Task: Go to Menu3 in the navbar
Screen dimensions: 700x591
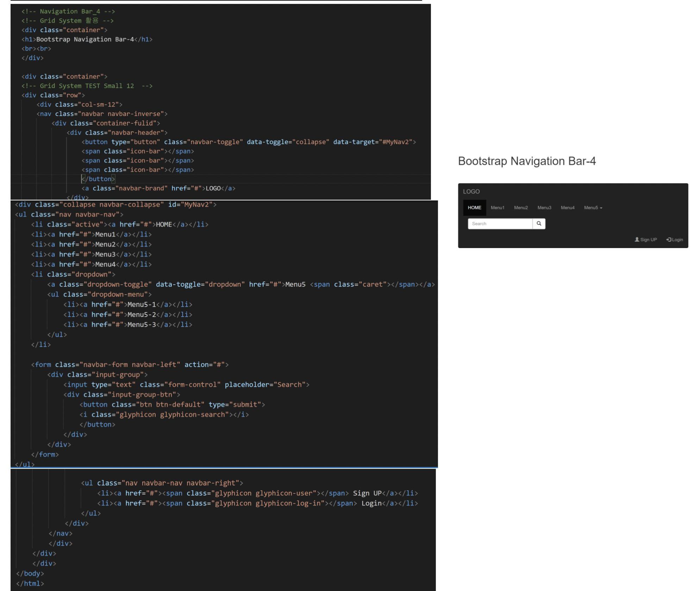Action: [544, 208]
